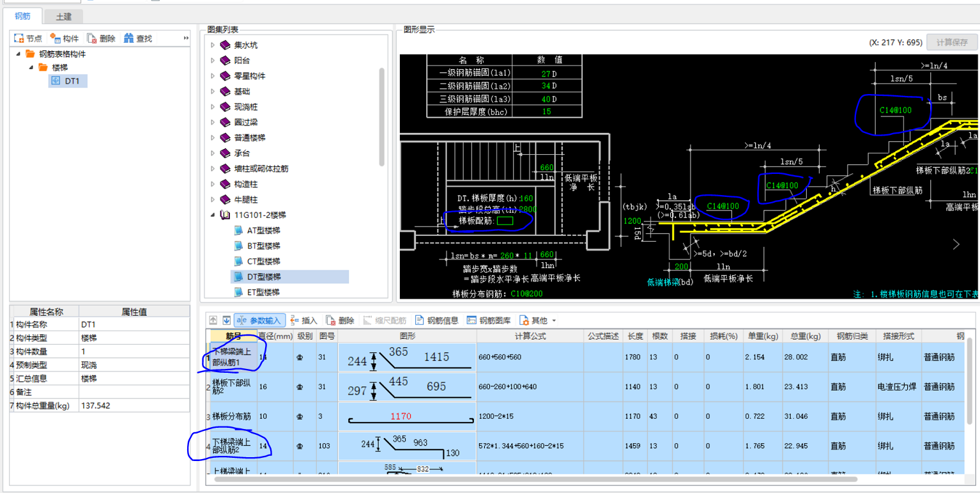Click the atlas list vertical scrollbar
The image size is (980, 493).
click(382, 117)
